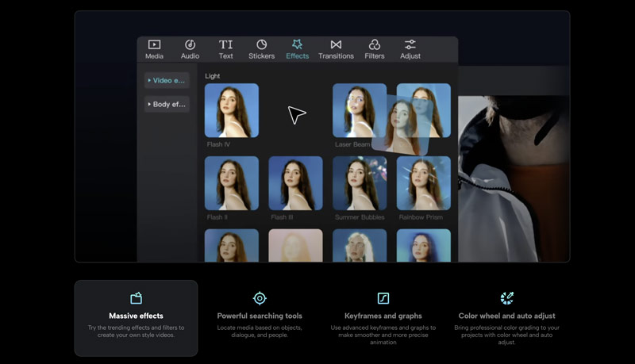Viewport: 635px width, 364px height.
Task: Open the Adjust sliders icon
Action: 410,45
